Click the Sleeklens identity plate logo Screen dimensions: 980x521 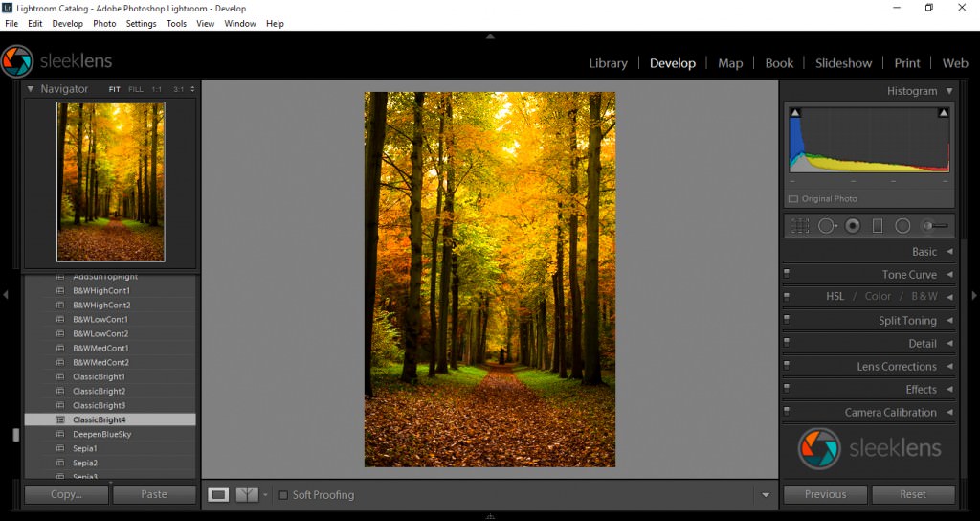56,60
